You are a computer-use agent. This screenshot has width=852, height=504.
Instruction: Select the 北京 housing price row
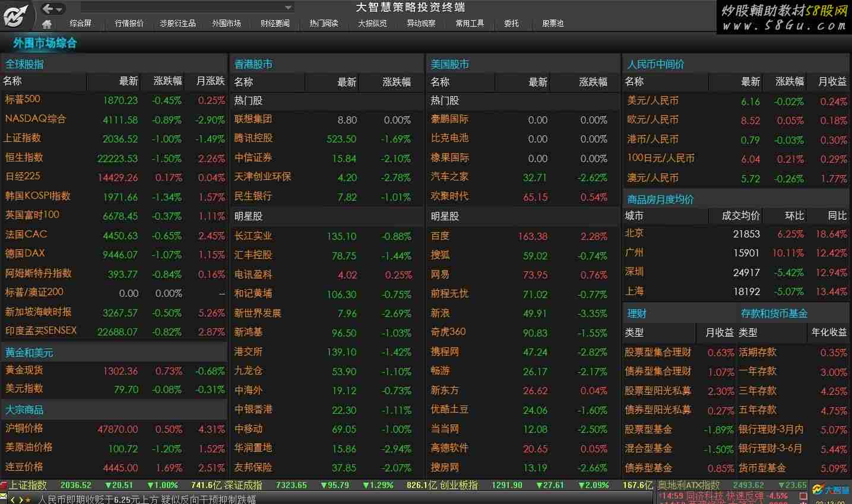(x=736, y=233)
